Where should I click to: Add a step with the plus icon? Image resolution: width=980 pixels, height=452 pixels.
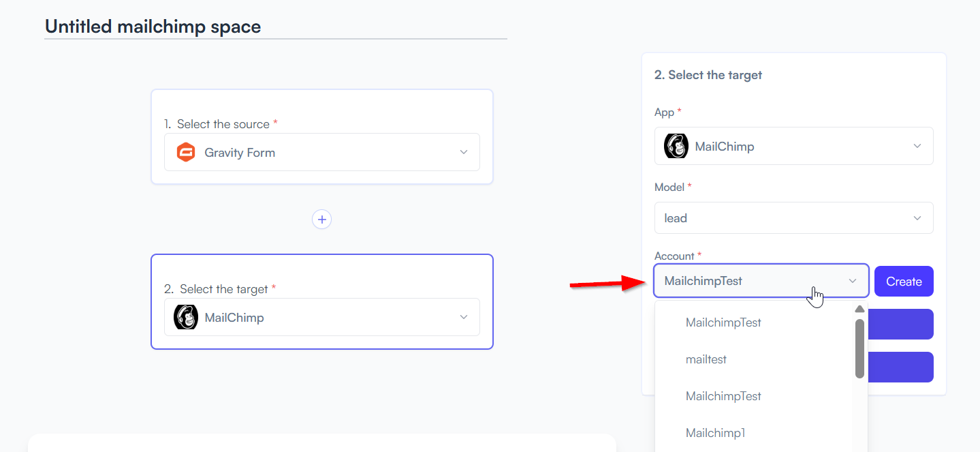tap(321, 220)
